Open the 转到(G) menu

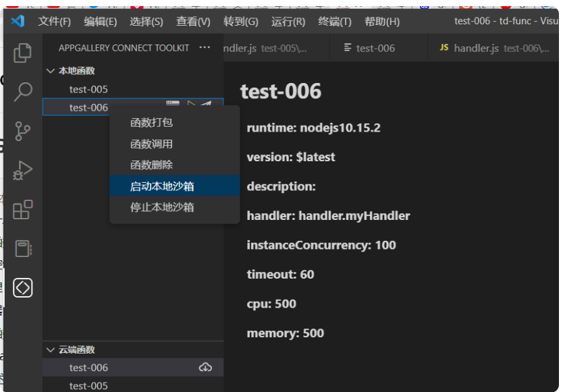(240, 22)
